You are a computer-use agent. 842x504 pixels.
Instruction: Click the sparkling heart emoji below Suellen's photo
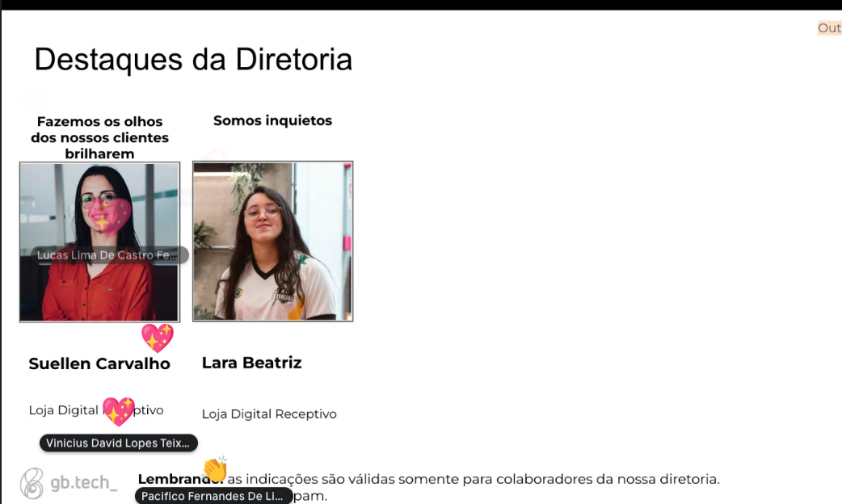(158, 338)
